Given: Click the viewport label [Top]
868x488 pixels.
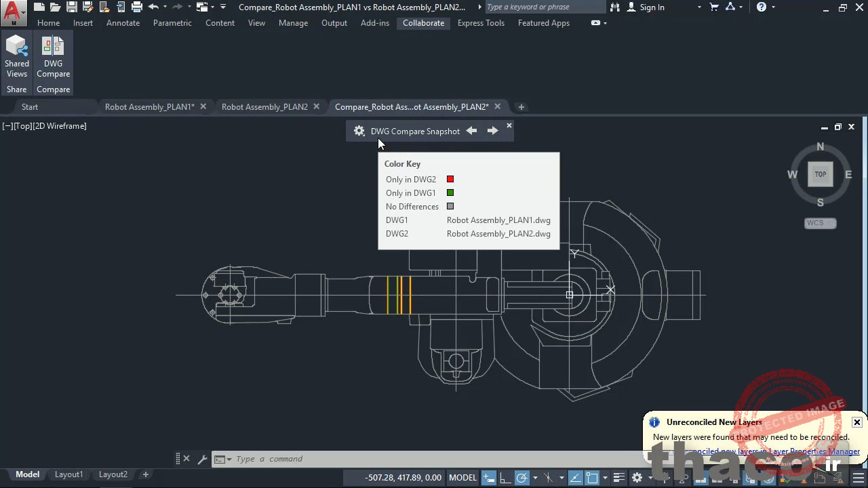Looking at the screenshot, I should click(22, 126).
